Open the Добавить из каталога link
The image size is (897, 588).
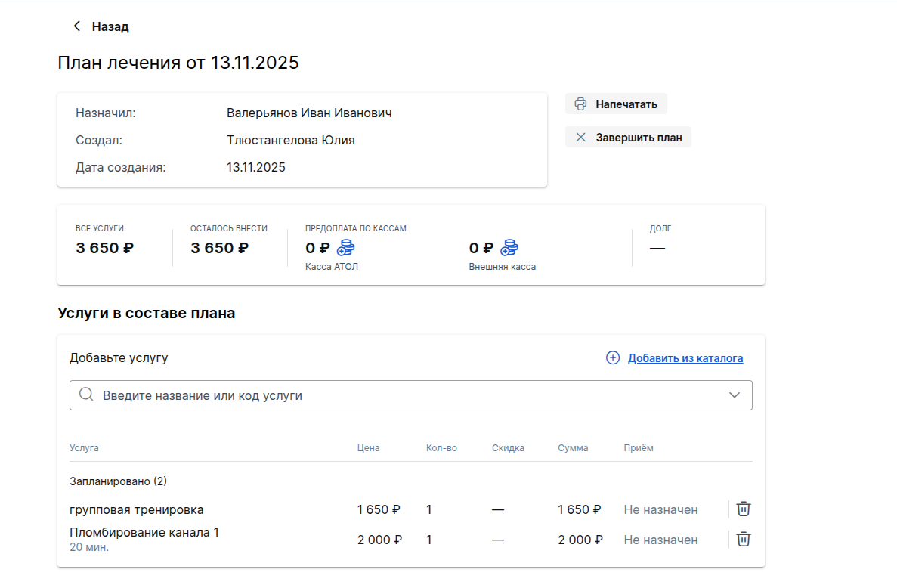point(685,358)
